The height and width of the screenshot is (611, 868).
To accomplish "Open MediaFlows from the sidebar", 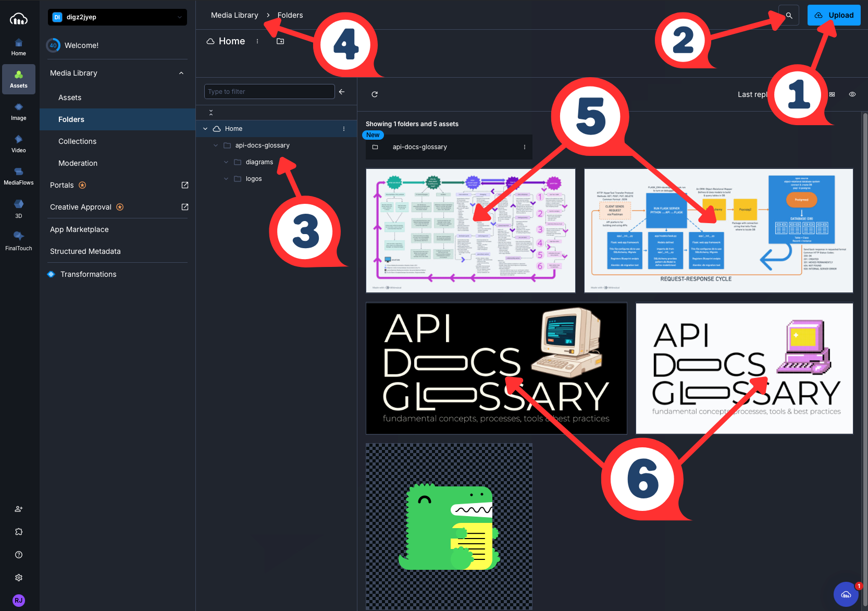I will pos(19,176).
